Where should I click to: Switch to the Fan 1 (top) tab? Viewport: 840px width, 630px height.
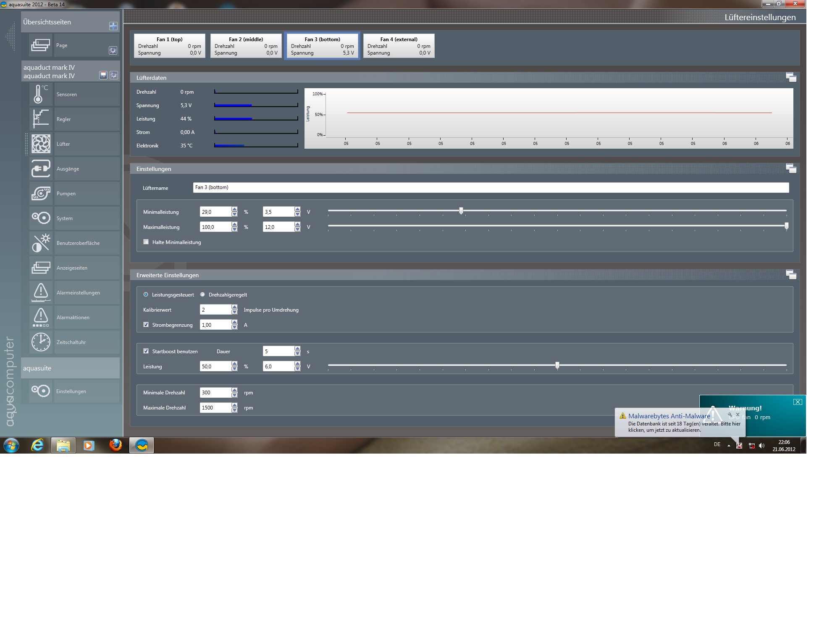(170, 46)
